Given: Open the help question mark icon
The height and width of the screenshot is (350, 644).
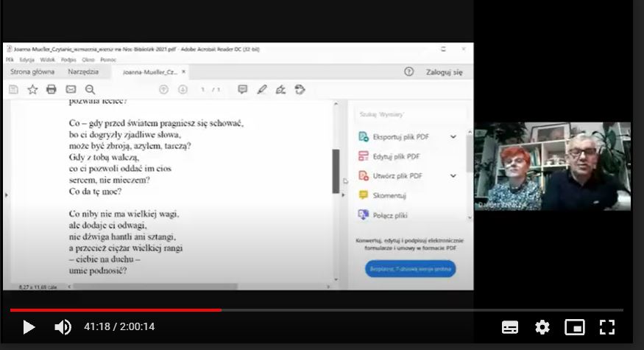Looking at the screenshot, I should pos(408,71).
